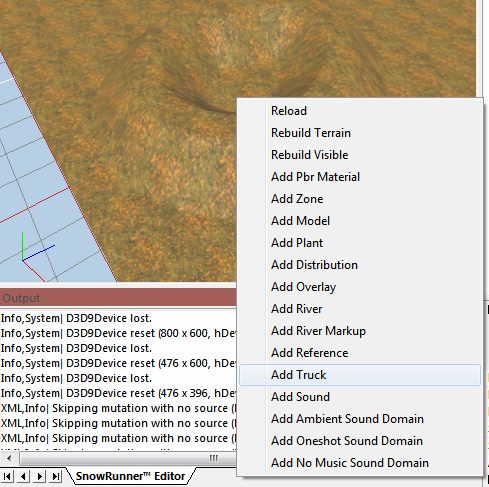Screen dimensions: 489x487
Task: Switch to SnowRunner Editor tab
Action: (130, 476)
